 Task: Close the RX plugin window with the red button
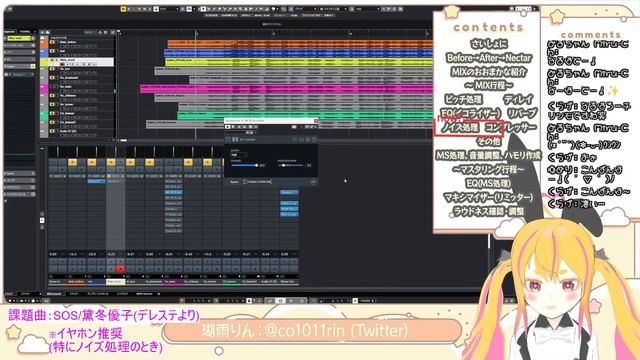pos(316,121)
